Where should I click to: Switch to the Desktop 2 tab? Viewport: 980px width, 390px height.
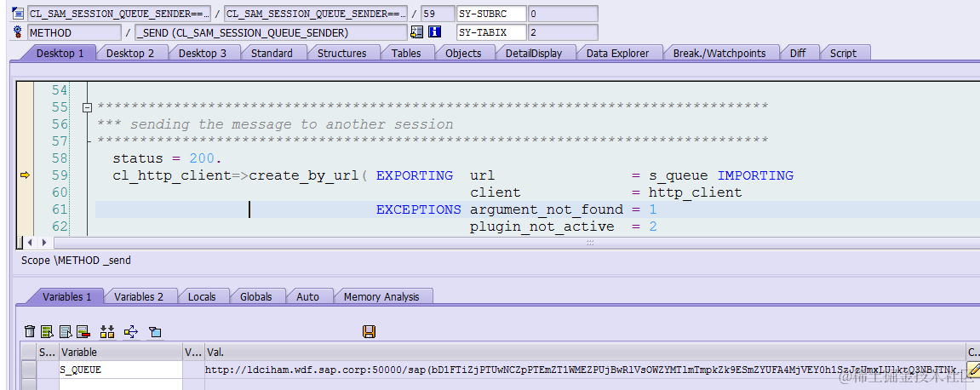tap(130, 53)
